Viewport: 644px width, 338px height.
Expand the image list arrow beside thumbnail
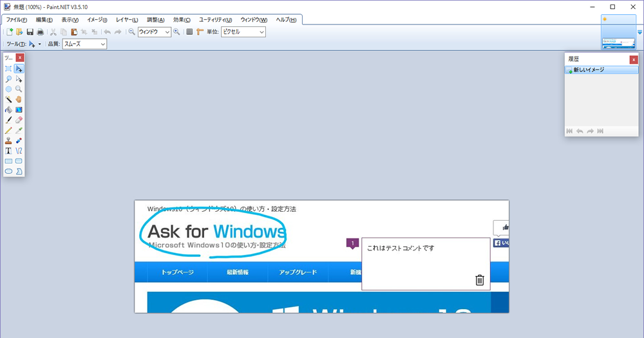click(639, 32)
